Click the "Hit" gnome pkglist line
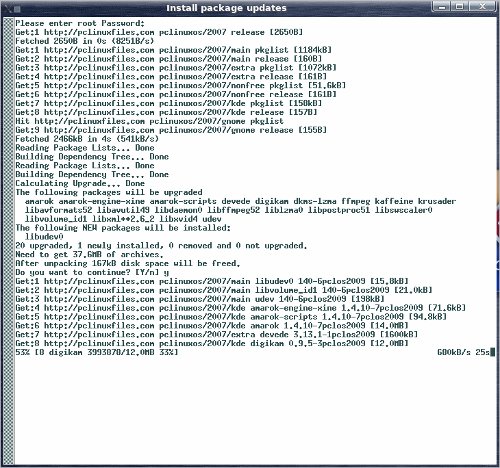Viewport: 500px width, 468px height. (149, 121)
